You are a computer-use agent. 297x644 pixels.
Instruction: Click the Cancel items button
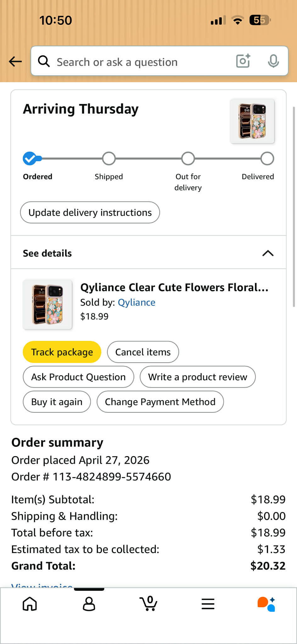143,352
